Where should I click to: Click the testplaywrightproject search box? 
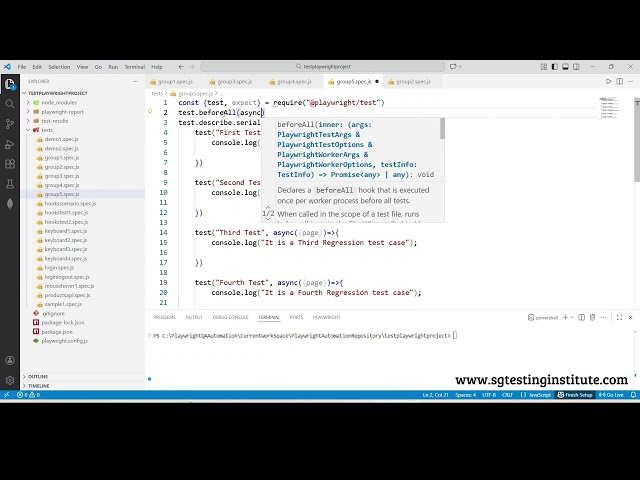(322, 67)
